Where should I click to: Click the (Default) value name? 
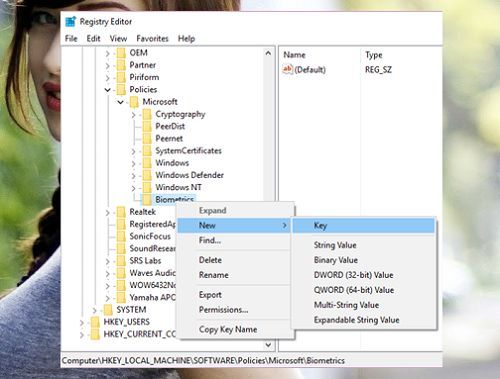[x=310, y=70]
